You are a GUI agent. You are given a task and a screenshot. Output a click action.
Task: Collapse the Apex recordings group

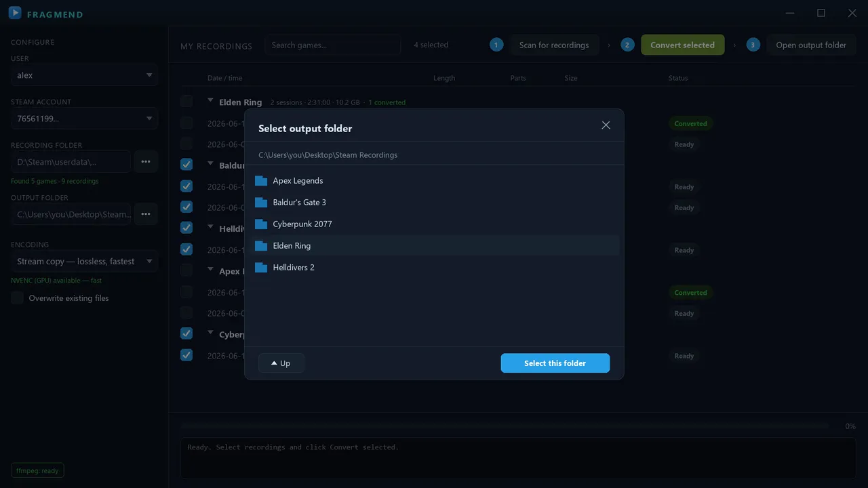pyautogui.click(x=210, y=270)
